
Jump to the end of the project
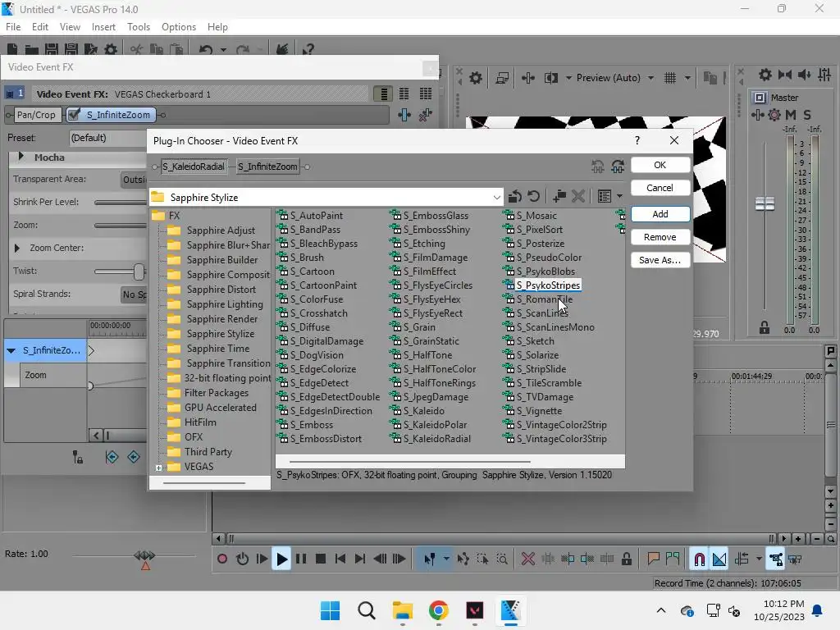(x=360, y=559)
